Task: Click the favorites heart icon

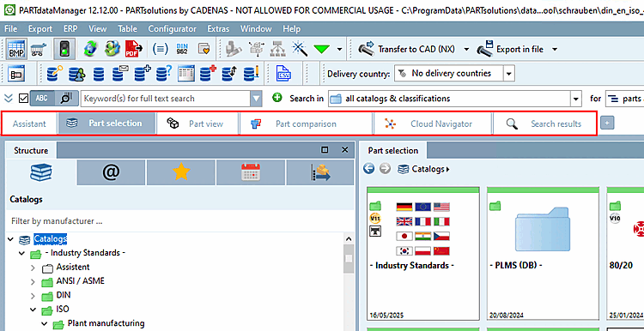Action: (x=204, y=49)
